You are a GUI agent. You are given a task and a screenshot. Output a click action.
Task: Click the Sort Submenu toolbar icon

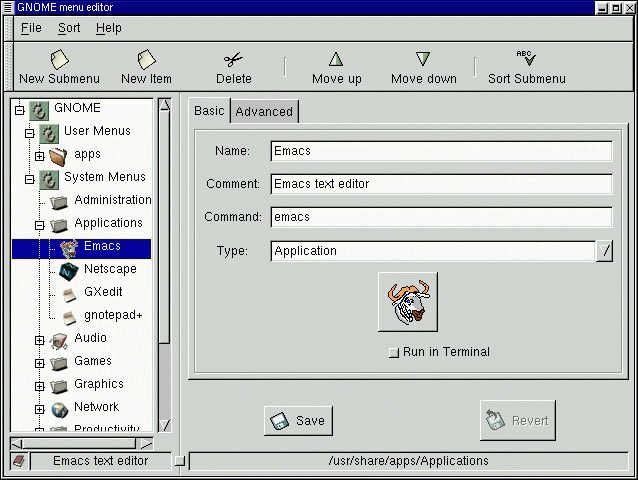(x=526, y=59)
